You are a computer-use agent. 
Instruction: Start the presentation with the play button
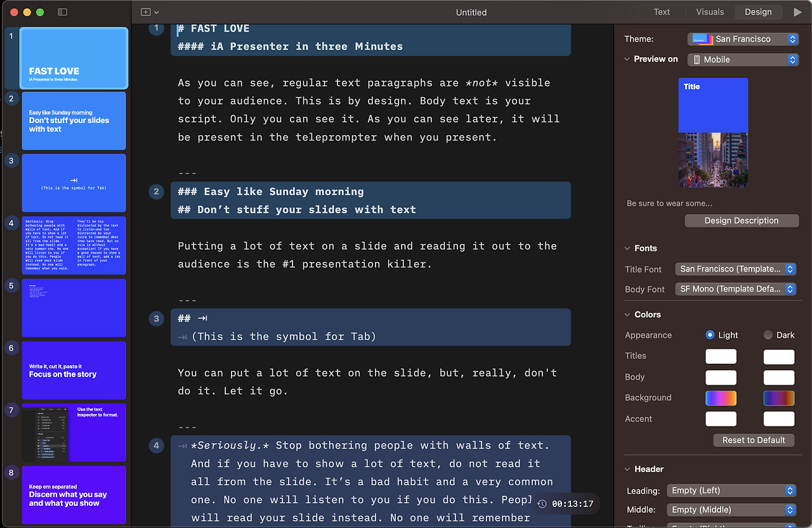click(797, 12)
